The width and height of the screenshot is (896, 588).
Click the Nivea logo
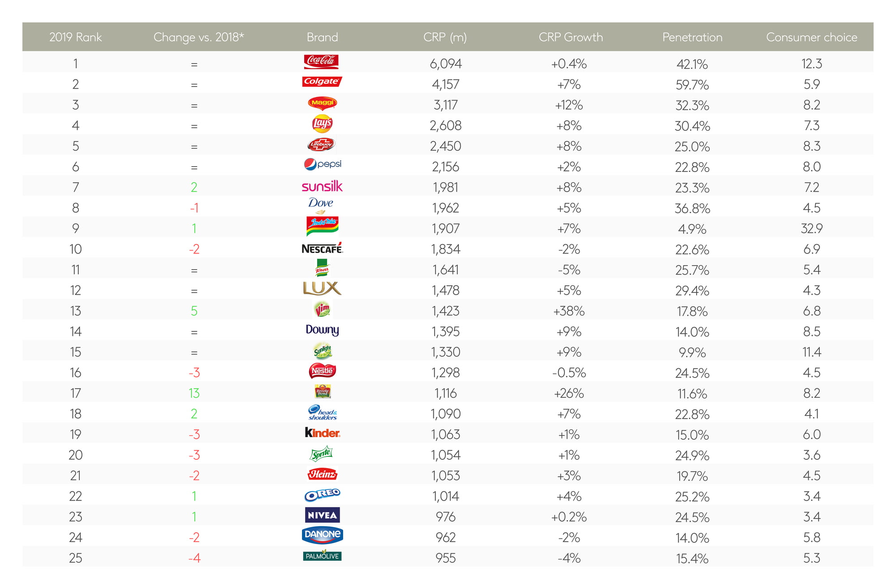pos(322,515)
